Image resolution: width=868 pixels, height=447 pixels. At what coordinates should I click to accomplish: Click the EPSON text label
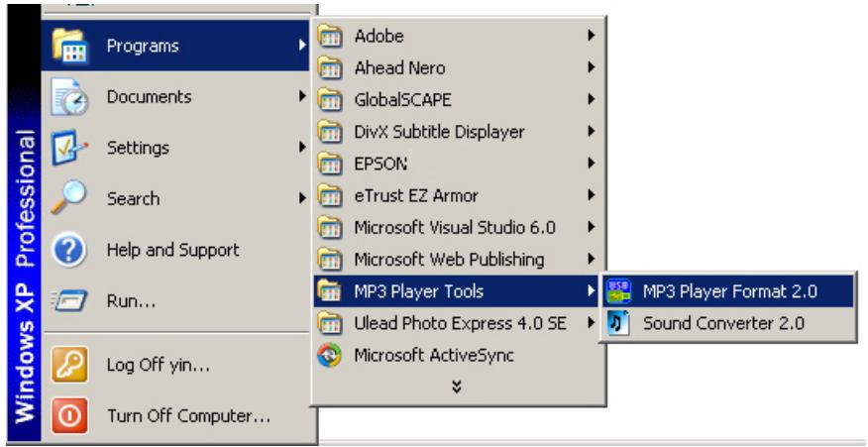point(380,164)
